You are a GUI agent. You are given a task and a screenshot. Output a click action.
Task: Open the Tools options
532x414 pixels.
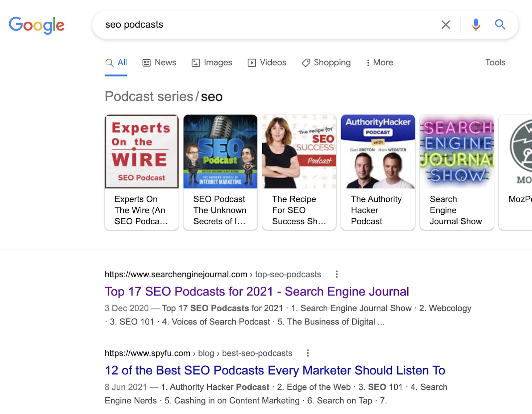point(495,63)
